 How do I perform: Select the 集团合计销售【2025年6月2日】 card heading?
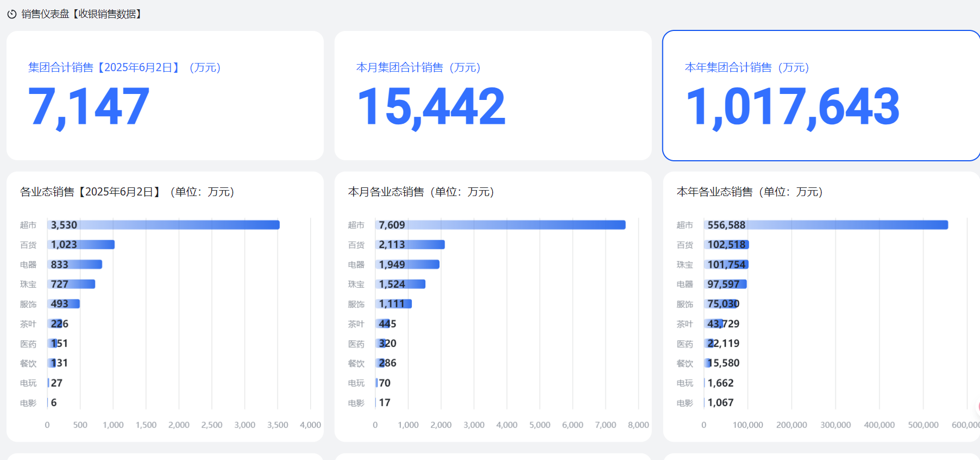(x=124, y=67)
